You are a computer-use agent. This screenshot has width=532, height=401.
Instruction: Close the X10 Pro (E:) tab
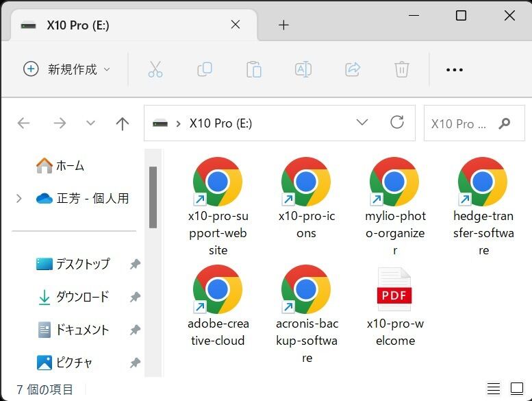[235, 25]
